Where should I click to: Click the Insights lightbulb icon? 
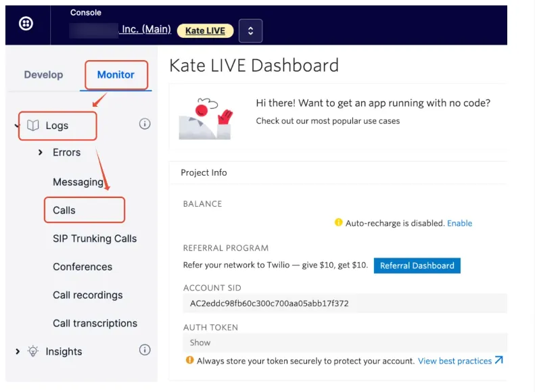[33, 351]
